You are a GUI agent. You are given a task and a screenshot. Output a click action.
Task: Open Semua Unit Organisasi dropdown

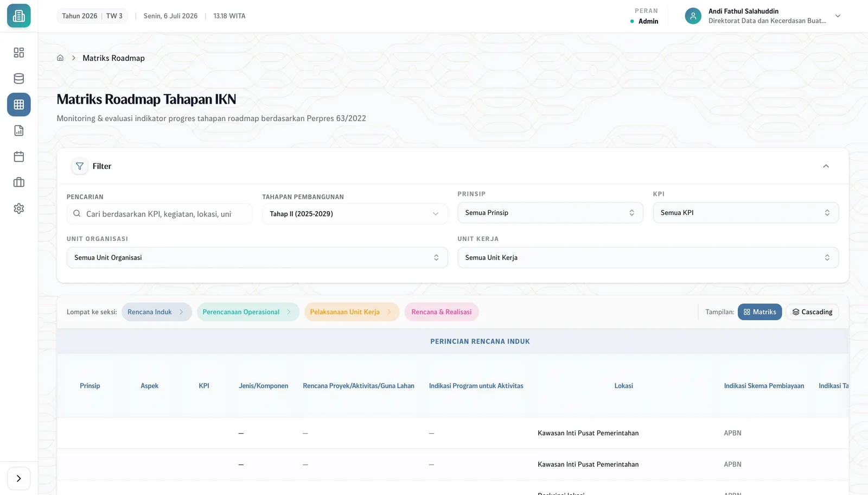(257, 258)
